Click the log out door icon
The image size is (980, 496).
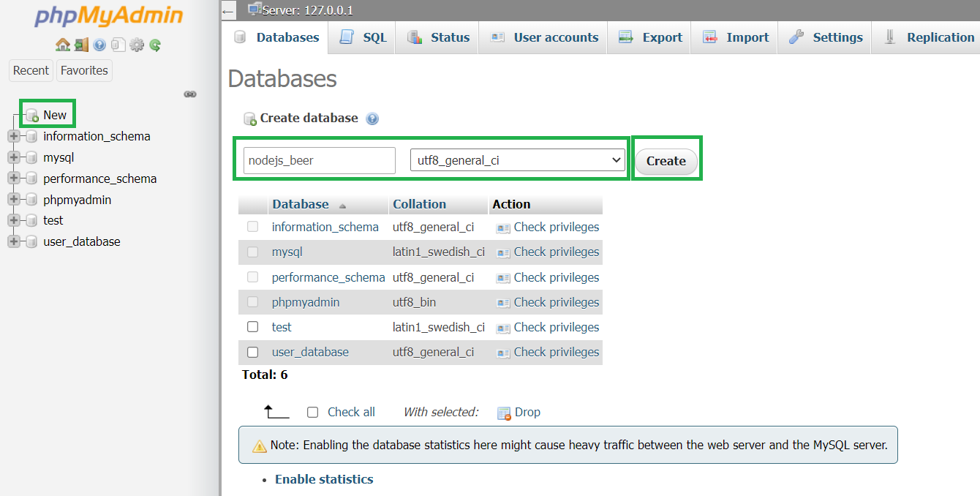pyautogui.click(x=81, y=45)
